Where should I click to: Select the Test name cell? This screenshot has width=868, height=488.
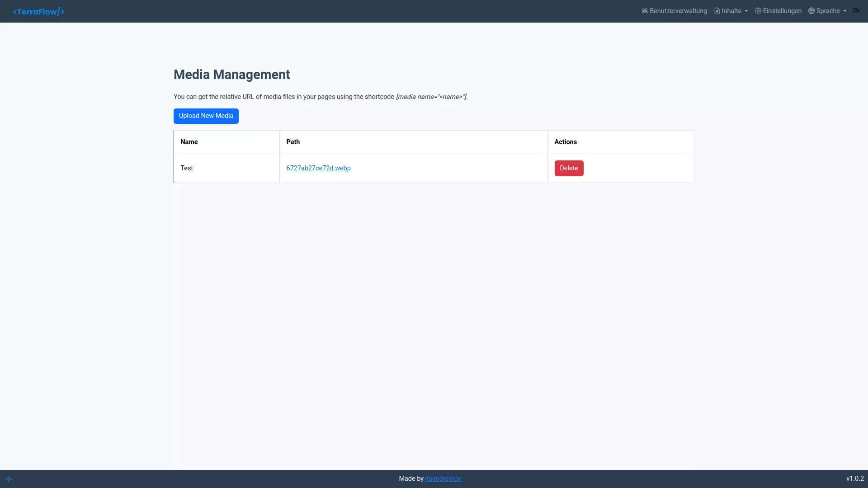[226, 168]
